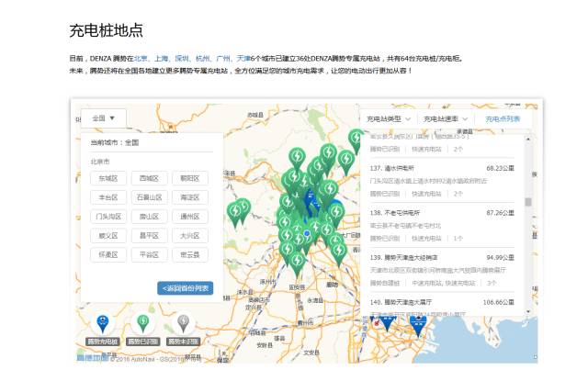Open the 北京 city link
This screenshot has height=381, width=588.
point(141,59)
